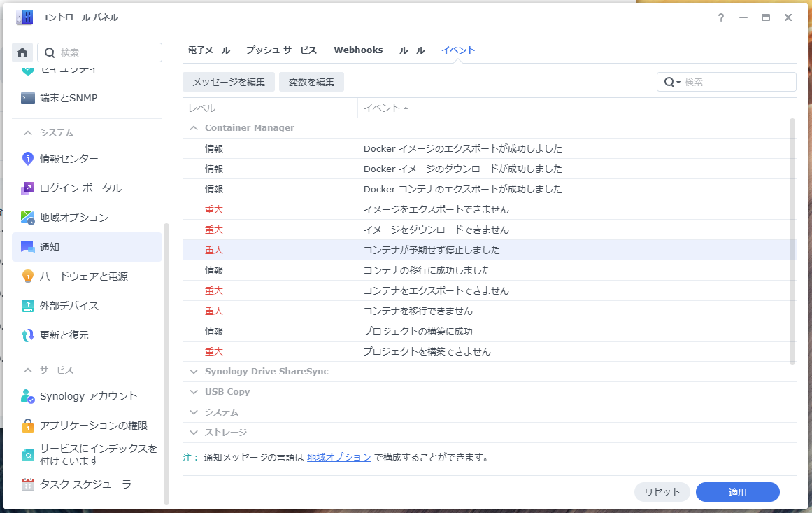Image resolution: width=812 pixels, height=513 pixels.
Task: Click magnifier icon in sidebar search
Action: [x=50, y=53]
